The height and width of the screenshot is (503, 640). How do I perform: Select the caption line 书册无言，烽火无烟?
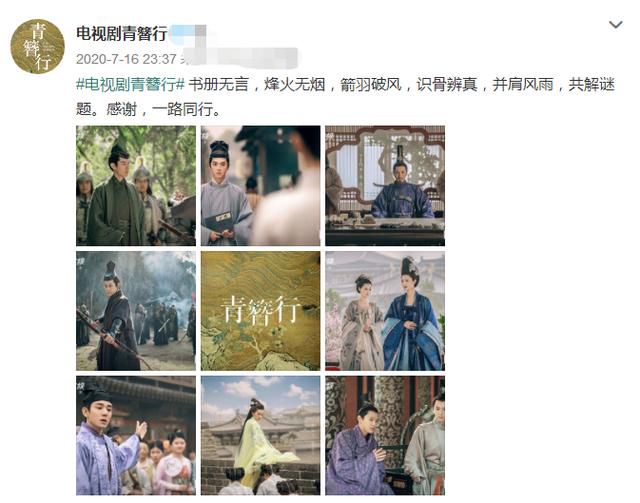pyautogui.click(x=257, y=85)
